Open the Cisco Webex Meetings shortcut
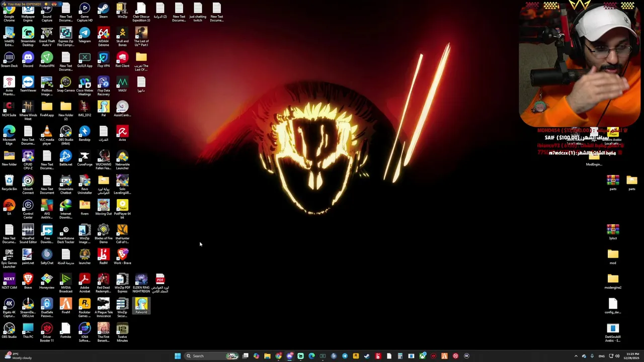This screenshot has width=644, height=362. coord(85,86)
